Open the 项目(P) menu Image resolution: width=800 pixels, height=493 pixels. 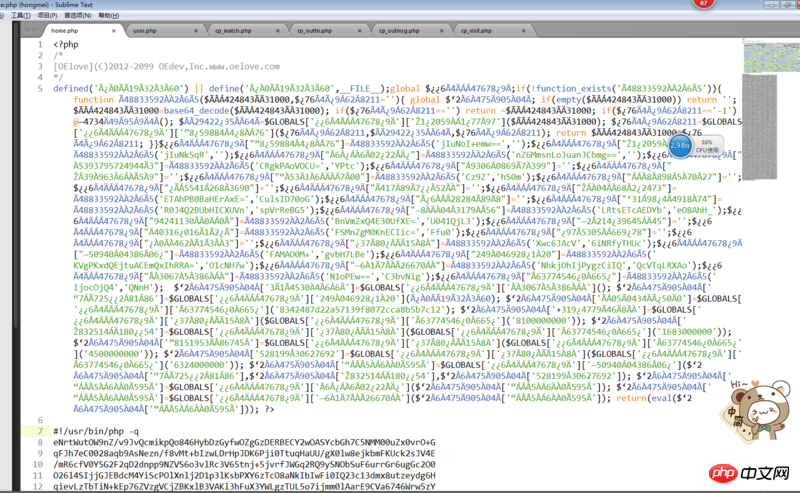click(x=47, y=15)
